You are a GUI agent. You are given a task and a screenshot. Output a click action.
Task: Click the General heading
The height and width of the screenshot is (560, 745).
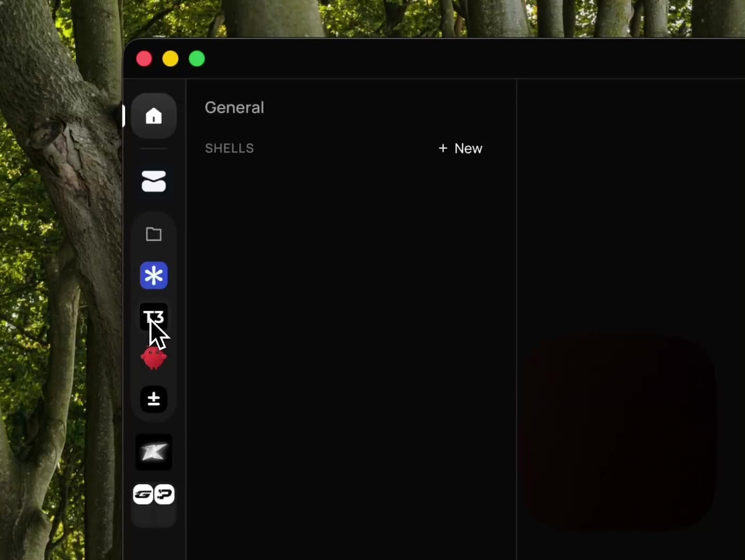234,107
